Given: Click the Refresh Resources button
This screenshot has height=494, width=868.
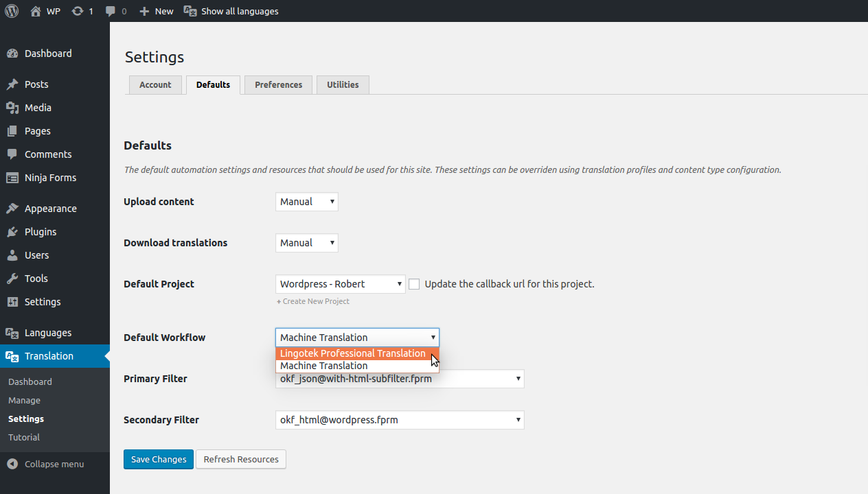Looking at the screenshot, I should 241,460.
